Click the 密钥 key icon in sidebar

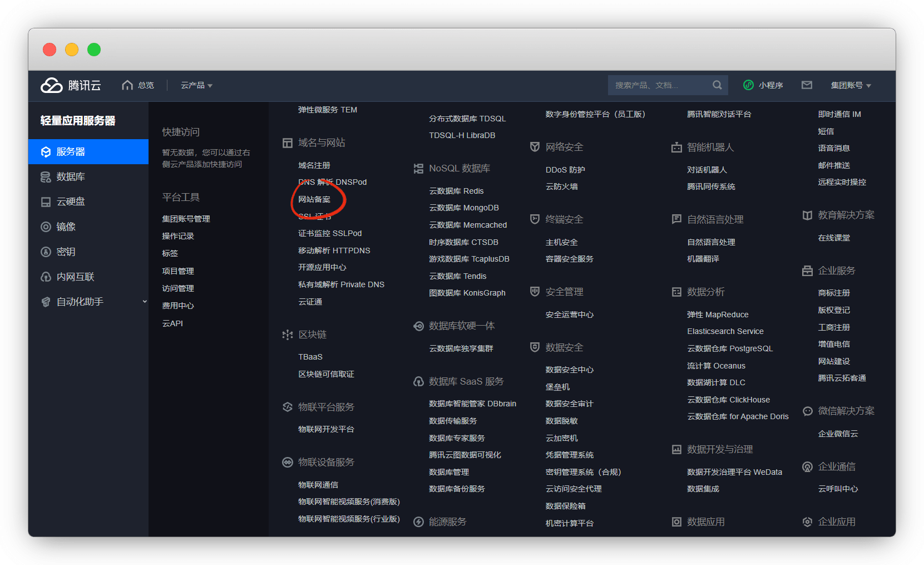[x=46, y=252]
